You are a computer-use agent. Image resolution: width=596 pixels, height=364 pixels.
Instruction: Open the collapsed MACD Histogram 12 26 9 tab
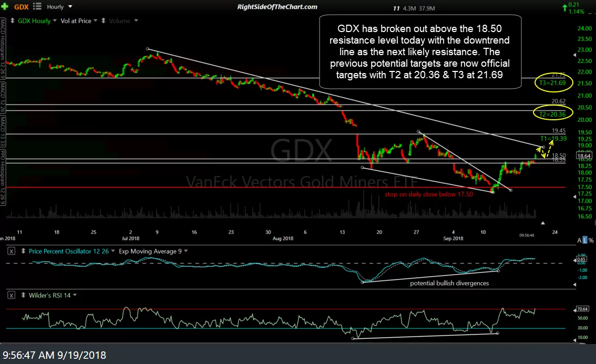[3, 49]
